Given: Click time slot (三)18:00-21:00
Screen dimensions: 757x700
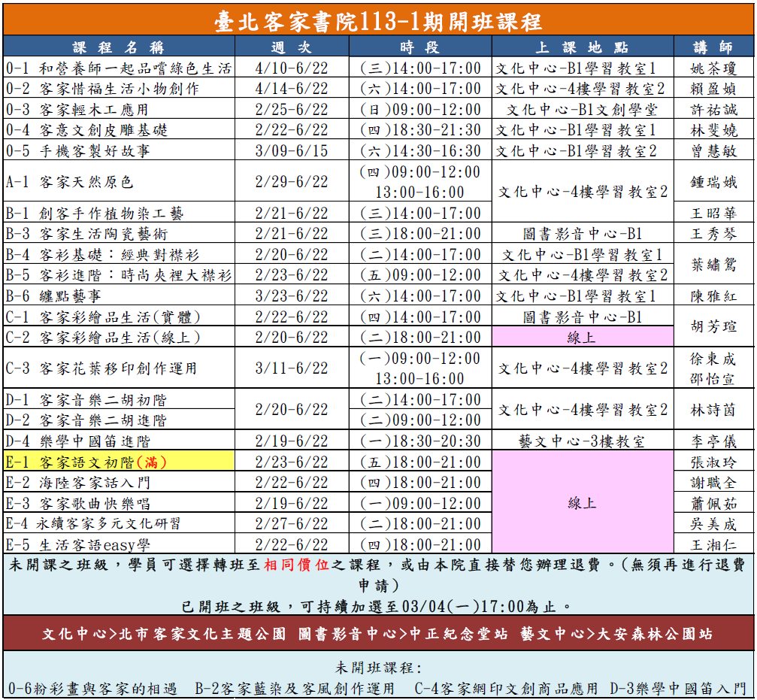Looking at the screenshot, I should coord(420,234).
